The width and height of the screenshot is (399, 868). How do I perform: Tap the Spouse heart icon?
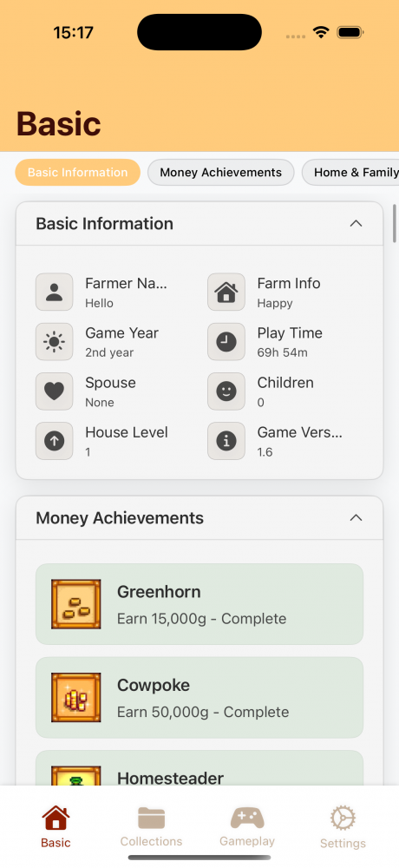tap(55, 391)
